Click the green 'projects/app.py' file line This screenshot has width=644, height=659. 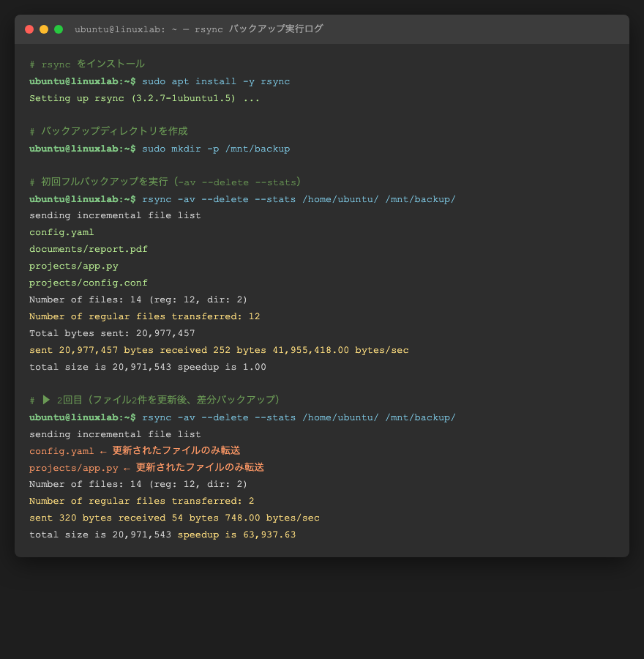pyautogui.click(x=73, y=266)
